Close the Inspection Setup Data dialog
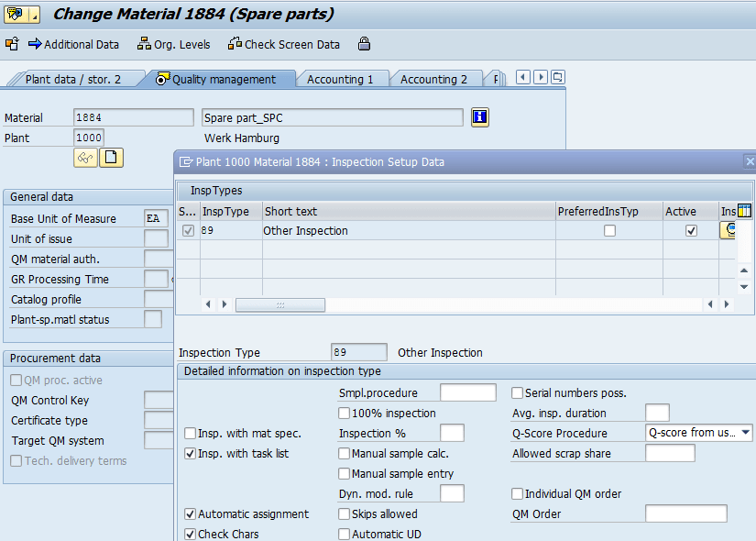The image size is (756, 541). pyautogui.click(x=750, y=161)
